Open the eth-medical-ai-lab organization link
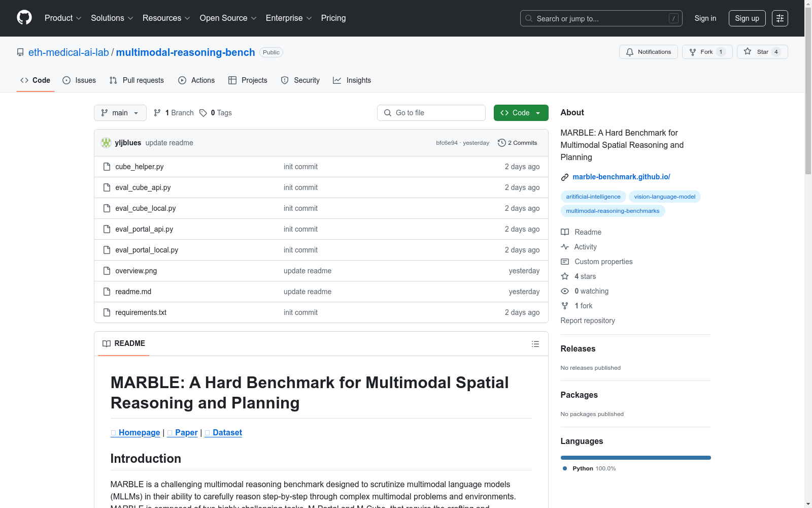The height and width of the screenshot is (508, 812). pos(69,52)
